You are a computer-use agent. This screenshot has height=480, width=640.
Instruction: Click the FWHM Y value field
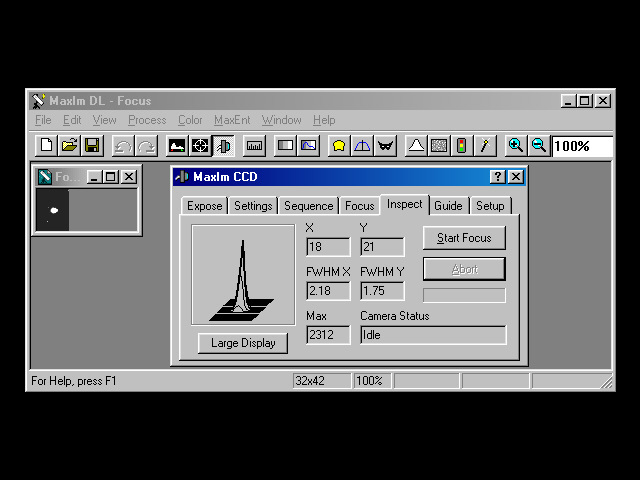[382, 291]
